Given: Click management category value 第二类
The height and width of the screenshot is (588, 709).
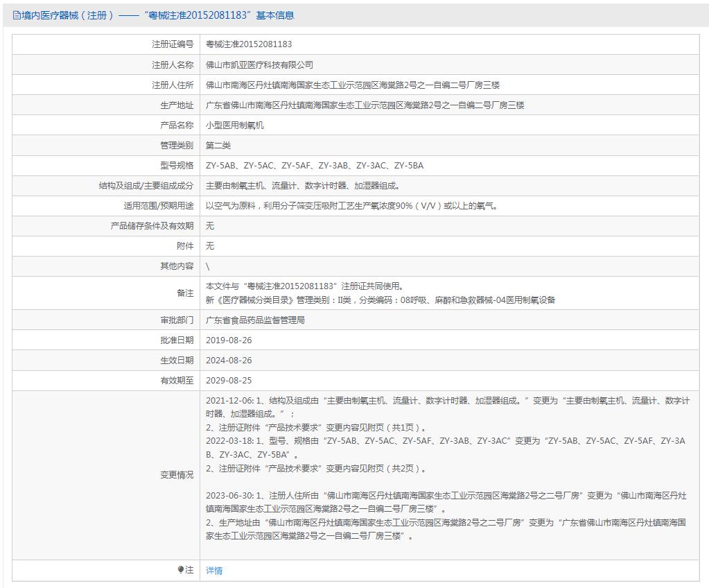Looking at the screenshot, I should (x=218, y=146).
